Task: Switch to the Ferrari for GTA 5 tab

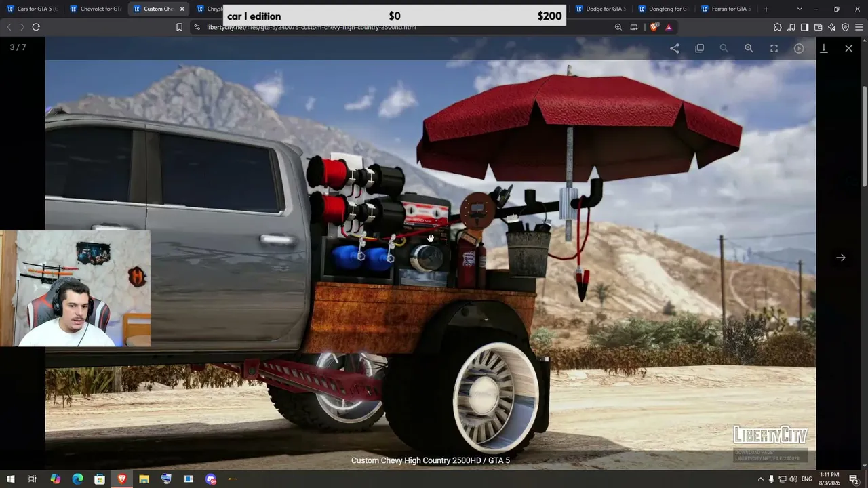Action: (x=726, y=9)
